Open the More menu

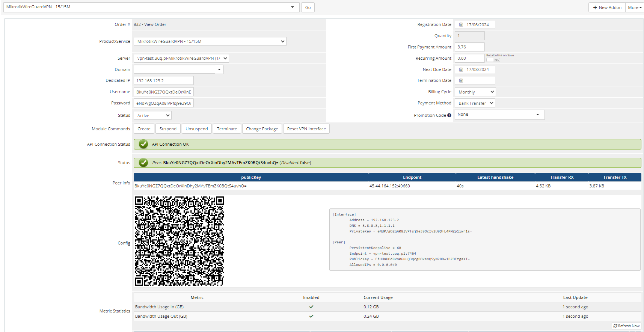pyautogui.click(x=635, y=8)
